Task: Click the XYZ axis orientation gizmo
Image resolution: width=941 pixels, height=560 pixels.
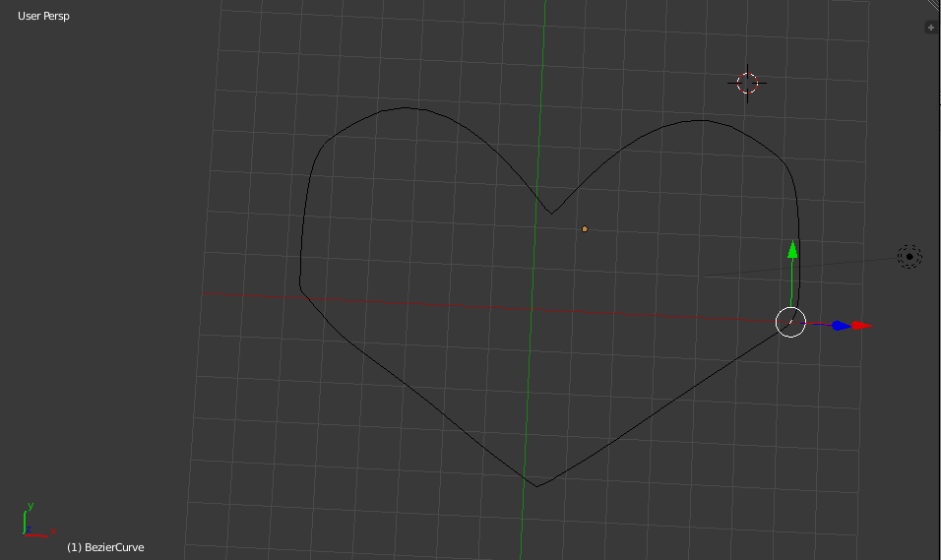Action: click(x=37, y=521)
